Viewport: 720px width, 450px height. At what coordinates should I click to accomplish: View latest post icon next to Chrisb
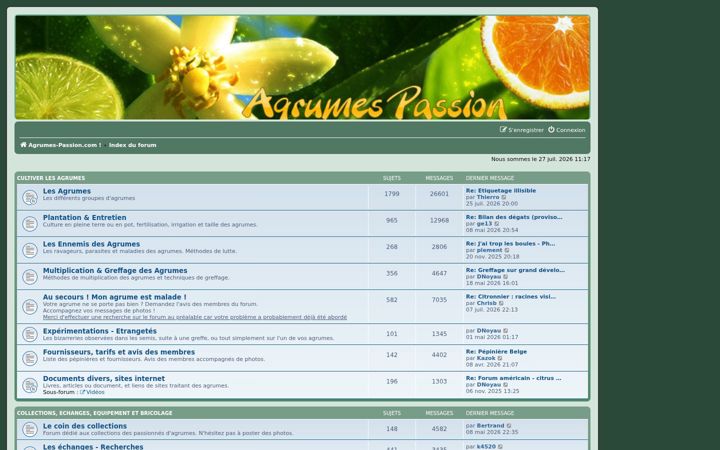(501, 304)
